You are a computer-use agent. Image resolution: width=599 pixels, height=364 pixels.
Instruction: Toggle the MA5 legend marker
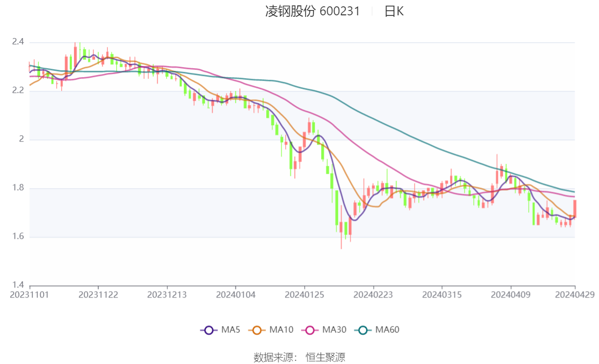[209, 330]
